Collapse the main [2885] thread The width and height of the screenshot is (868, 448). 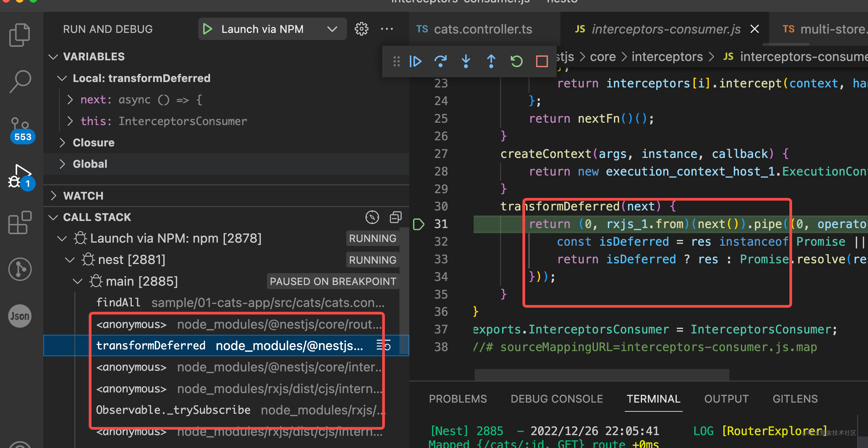click(78, 281)
